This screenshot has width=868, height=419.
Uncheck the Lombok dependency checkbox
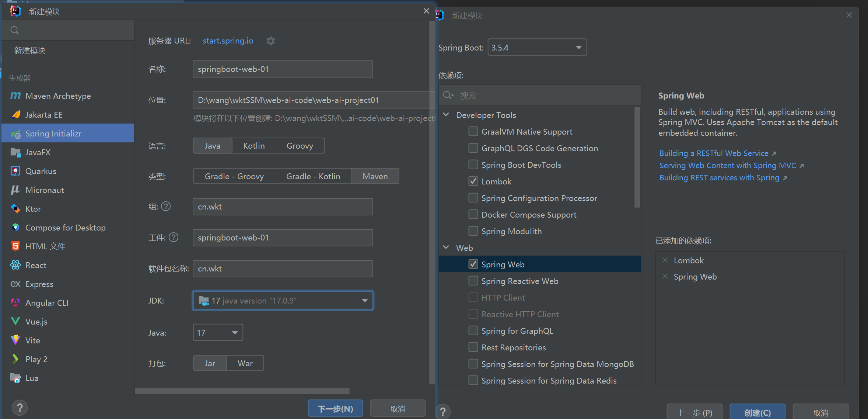point(473,181)
